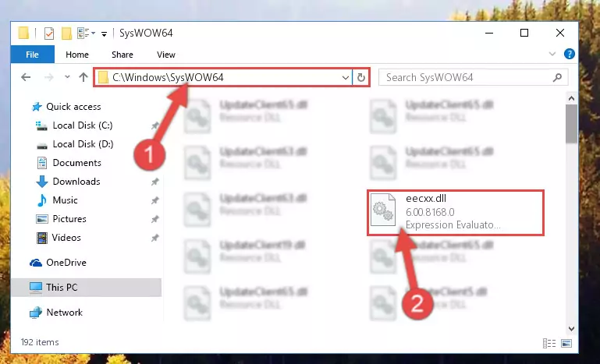Open the Customize Quick Access Toolbar dropdown arrow
The width and height of the screenshot is (600, 364).
[x=104, y=34]
